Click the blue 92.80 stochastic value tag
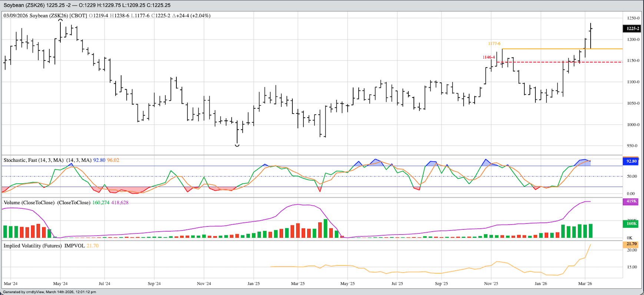Image resolution: width=644 pixels, height=295 pixels. pos(631,161)
